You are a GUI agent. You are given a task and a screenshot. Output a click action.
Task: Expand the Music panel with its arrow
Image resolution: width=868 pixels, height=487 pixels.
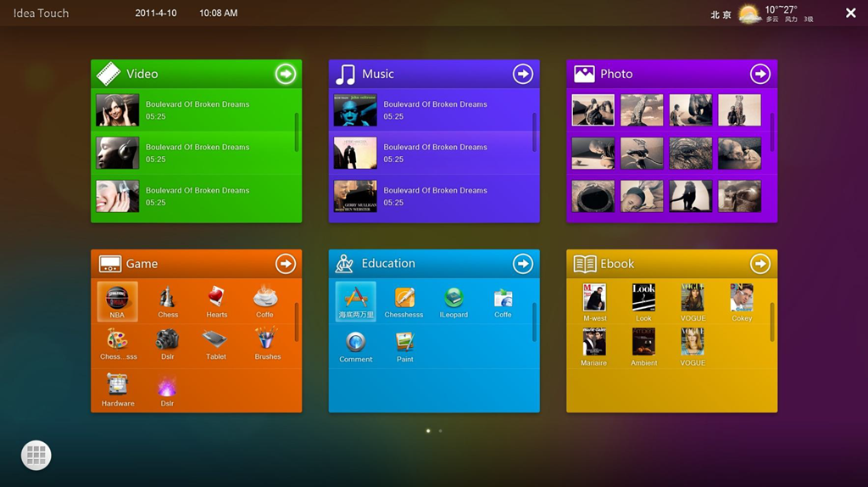(x=523, y=75)
